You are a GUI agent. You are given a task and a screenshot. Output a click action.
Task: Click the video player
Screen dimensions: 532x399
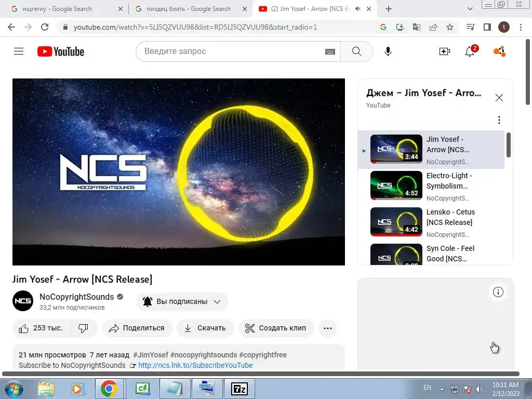(x=179, y=172)
